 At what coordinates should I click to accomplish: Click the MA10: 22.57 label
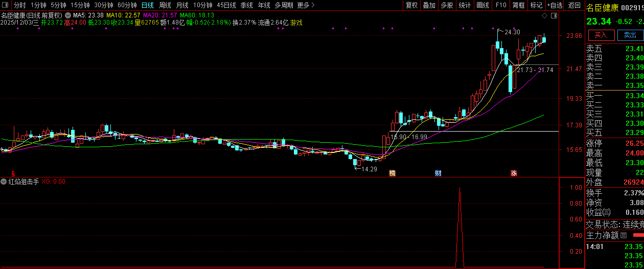click(x=123, y=15)
